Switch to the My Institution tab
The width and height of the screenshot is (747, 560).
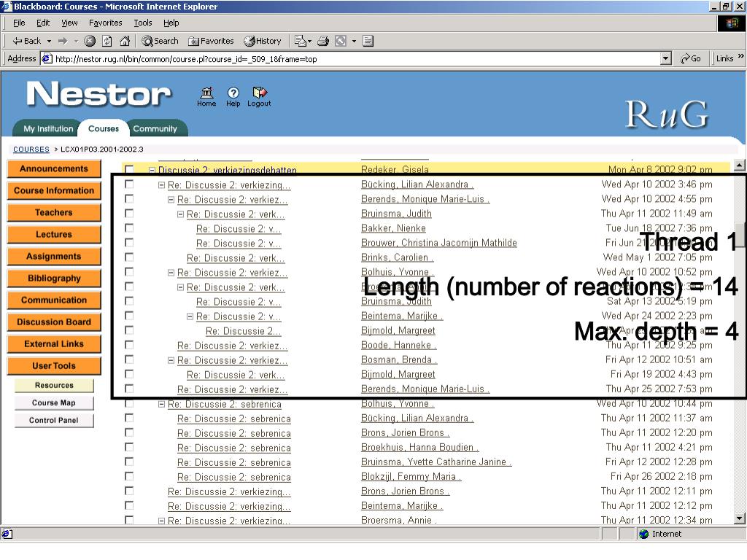point(48,128)
